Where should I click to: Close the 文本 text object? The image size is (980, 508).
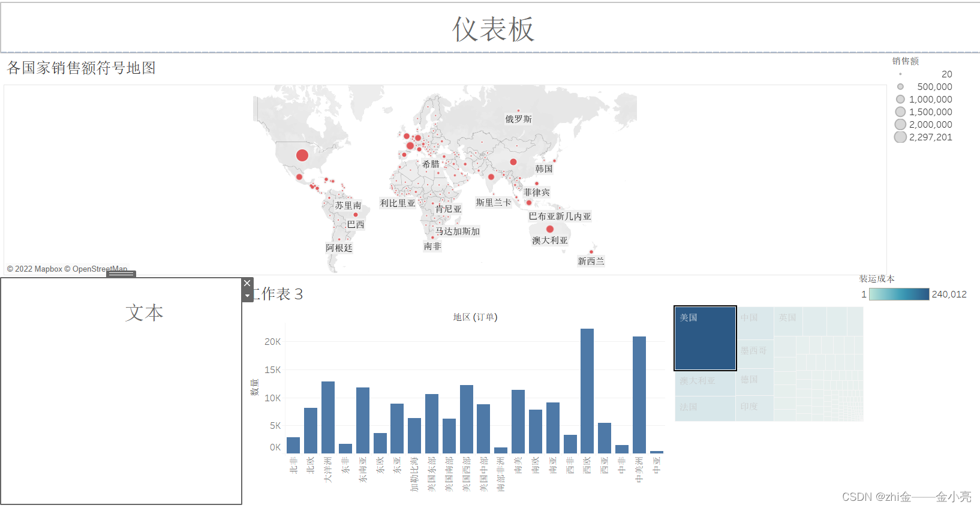[247, 283]
